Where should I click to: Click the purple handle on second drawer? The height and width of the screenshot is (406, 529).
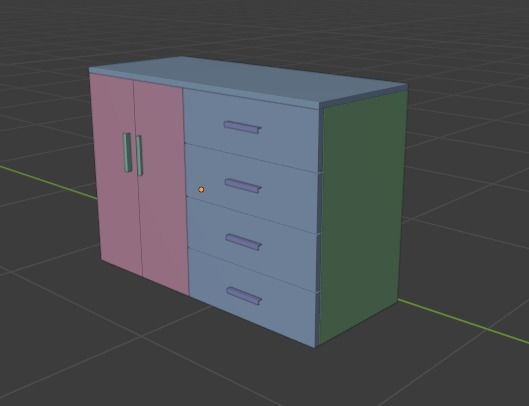(x=243, y=186)
